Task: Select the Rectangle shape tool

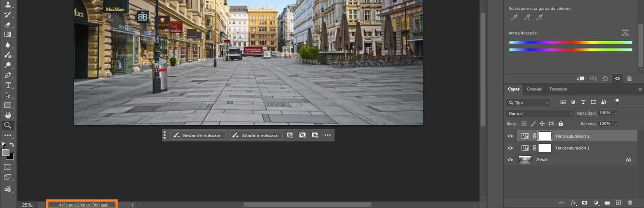Action: pos(8,105)
